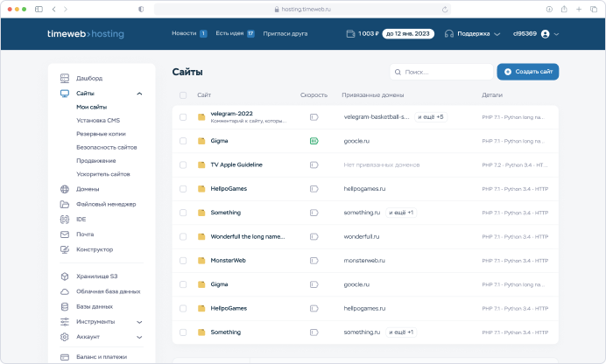The height and width of the screenshot is (364, 606).
Task: Click the speed indicator icon for Gigma
Action: click(314, 140)
